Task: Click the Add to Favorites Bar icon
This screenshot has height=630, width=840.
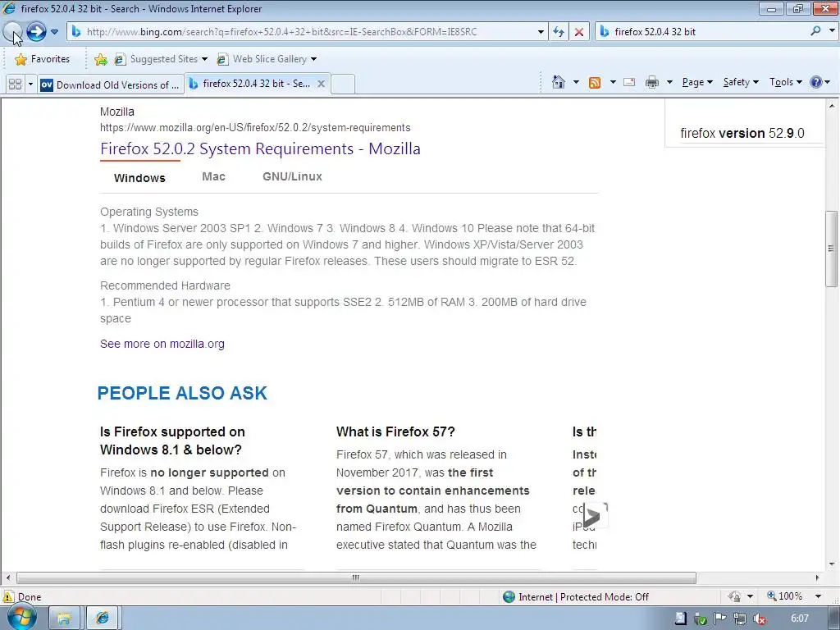Action: pos(100,59)
